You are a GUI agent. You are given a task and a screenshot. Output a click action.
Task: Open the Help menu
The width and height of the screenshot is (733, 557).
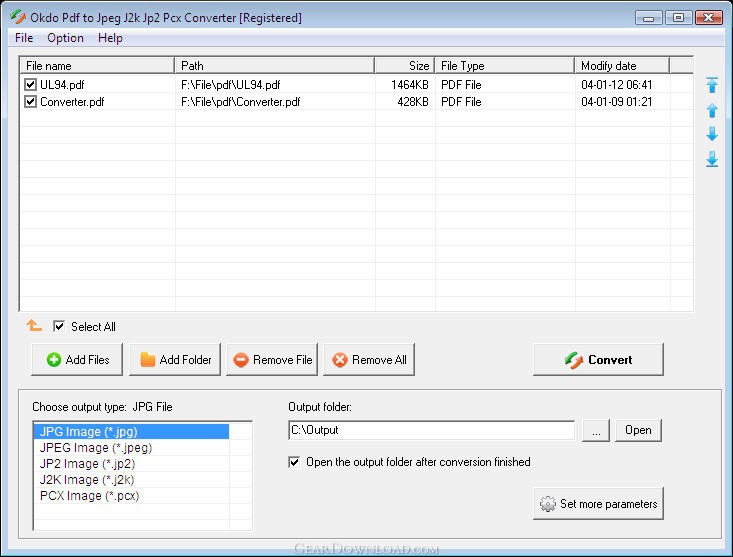[110, 38]
